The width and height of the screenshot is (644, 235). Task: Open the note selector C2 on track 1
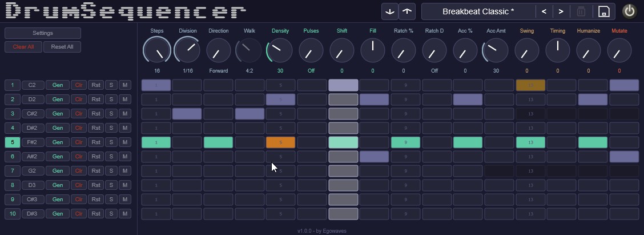click(x=32, y=85)
